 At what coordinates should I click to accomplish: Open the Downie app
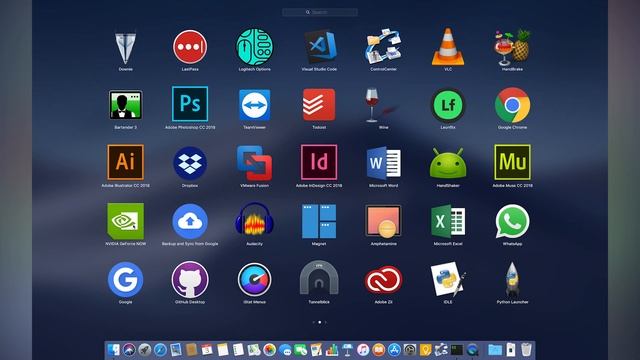(125, 48)
